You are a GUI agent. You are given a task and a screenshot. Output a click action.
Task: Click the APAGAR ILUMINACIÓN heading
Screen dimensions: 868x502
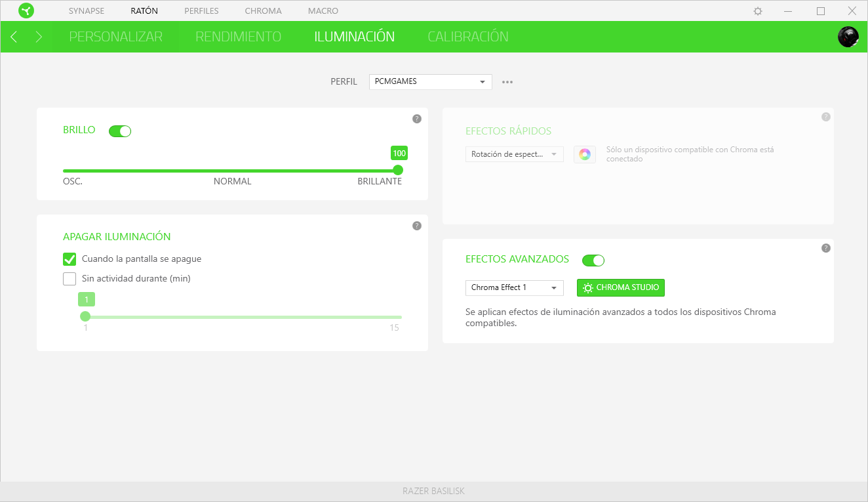(x=117, y=236)
